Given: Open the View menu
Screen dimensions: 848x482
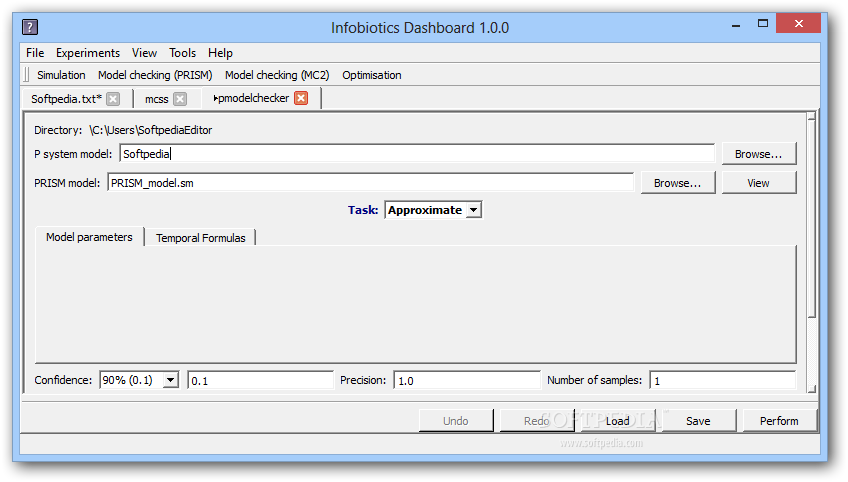Looking at the screenshot, I should pos(144,53).
